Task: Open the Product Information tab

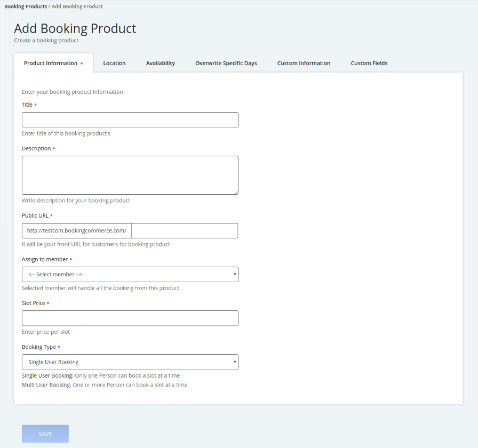Action: pos(53,63)
